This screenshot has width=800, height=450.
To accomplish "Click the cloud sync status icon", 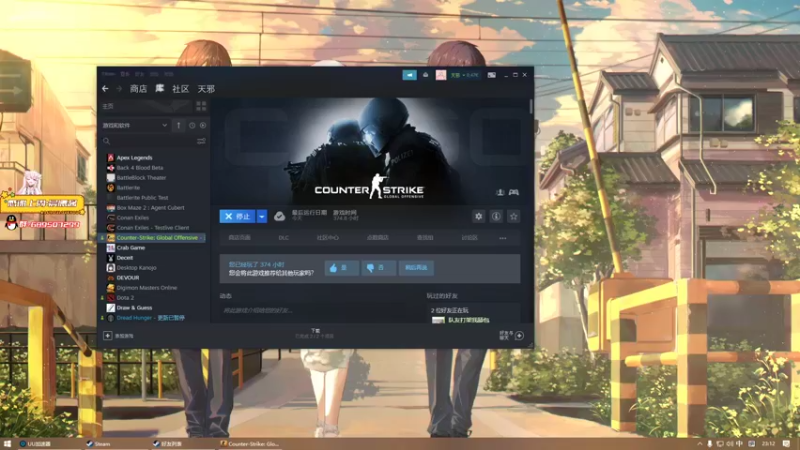I will 279,216.
